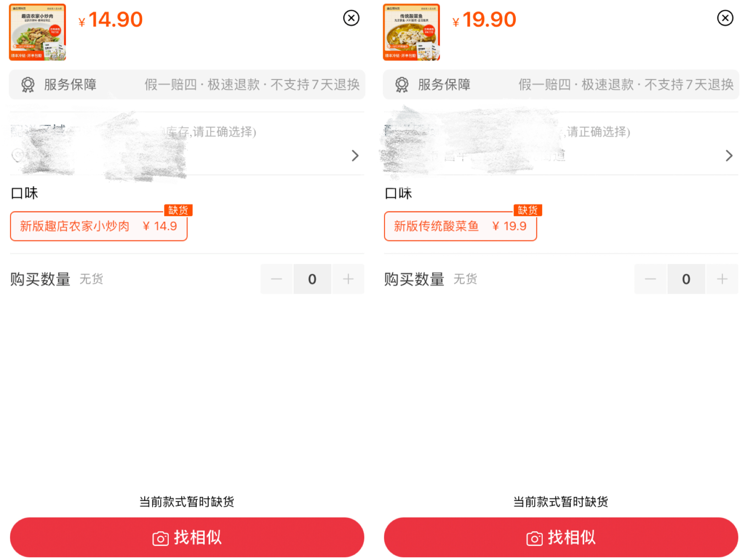This screenshot has height=560, width=748.
Task: Click the quantity field for 酸菜鱼
Action: click(x=686, y=279)
